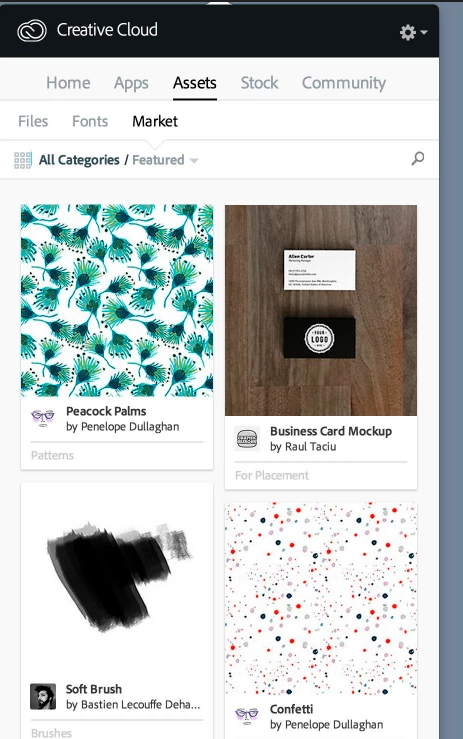The image size is (463, 739).
Task: Click the glasses avatar beside Confetti
Action: click(247, 715)
